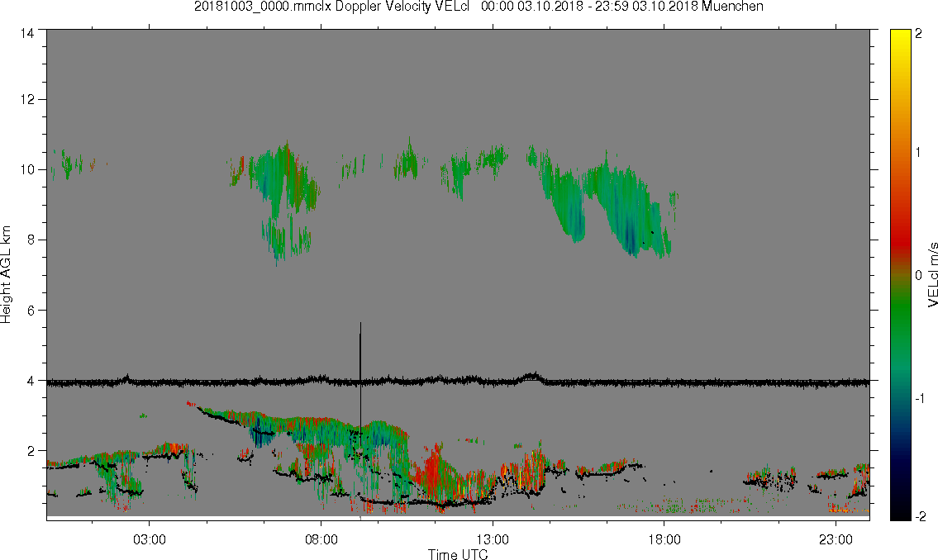938x560 pixels.
Task: Click the '13:00' time axis label
Action: tap(493, 539)
